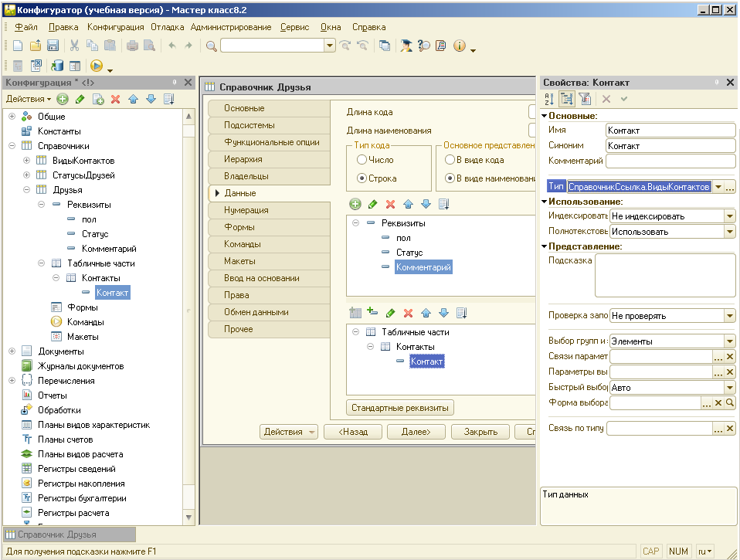This screenshot has height=560, width=740.
Task: Open the Проверка заполнения dropdown
Action: pos(729,316)
